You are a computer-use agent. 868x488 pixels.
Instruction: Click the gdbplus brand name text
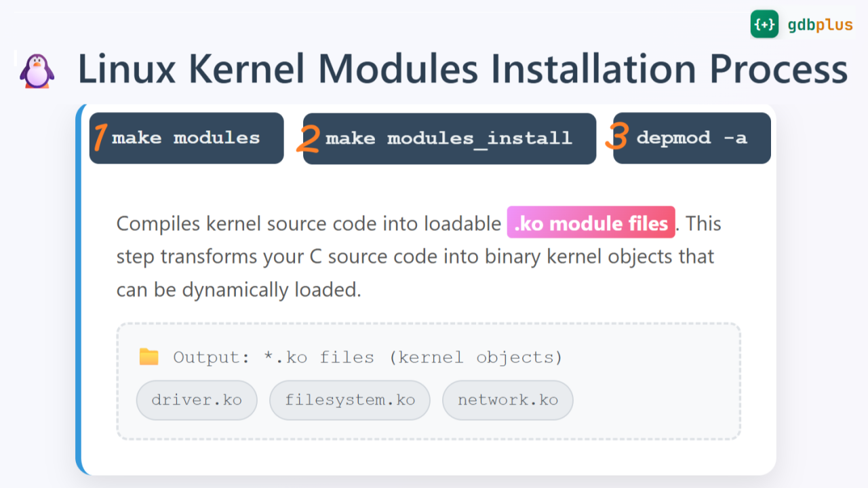point(820,25)
